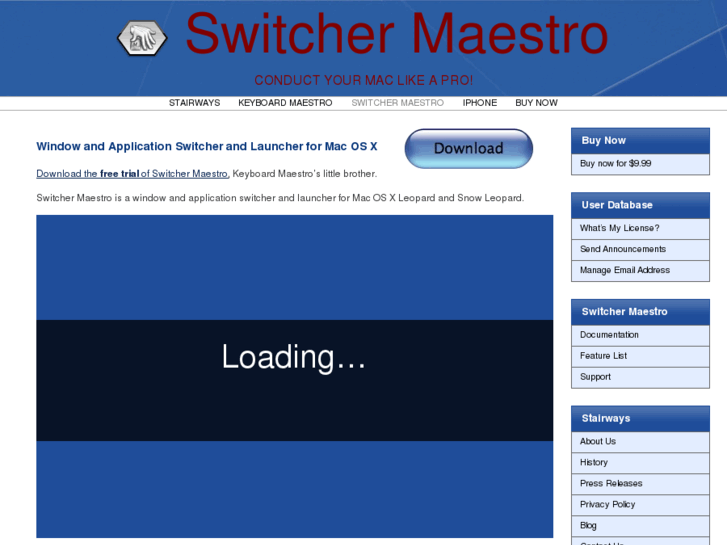Open the STAIRWAYS navigation item
Screen dimensions: 727x545
[x=194, y=103]
